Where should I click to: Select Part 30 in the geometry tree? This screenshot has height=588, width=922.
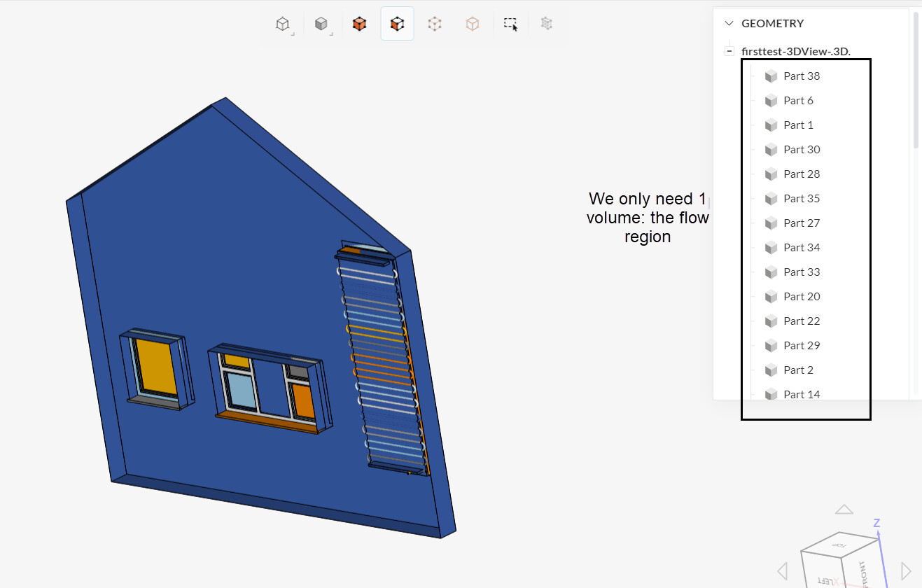(802, 149)
